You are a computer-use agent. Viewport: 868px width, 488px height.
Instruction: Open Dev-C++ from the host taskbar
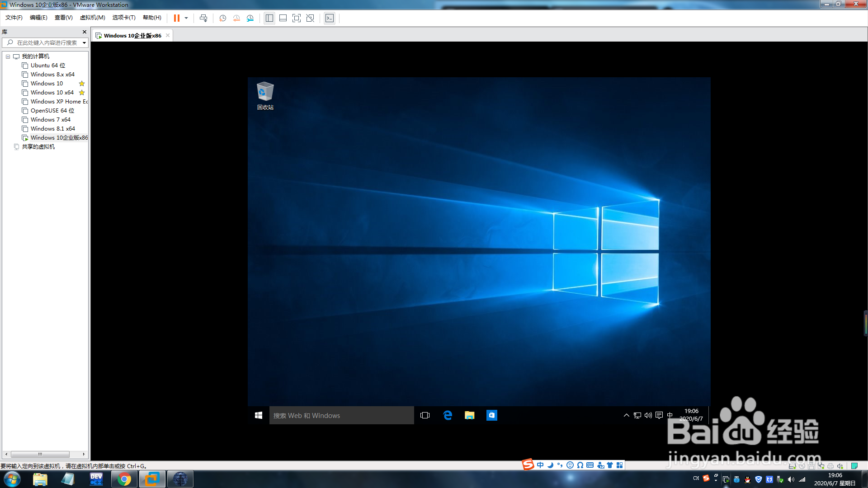tap(96, 479)
